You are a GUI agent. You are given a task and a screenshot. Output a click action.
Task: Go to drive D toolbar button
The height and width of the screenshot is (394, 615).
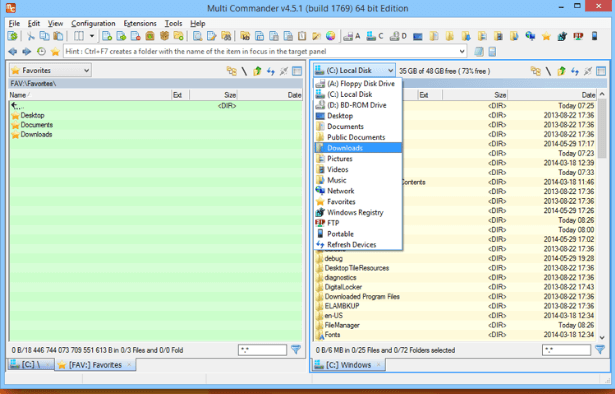398,36
